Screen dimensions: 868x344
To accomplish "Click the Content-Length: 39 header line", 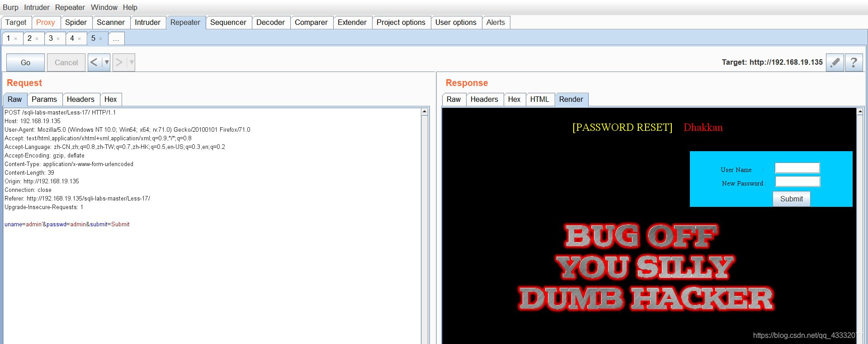I will click(29, 173).
